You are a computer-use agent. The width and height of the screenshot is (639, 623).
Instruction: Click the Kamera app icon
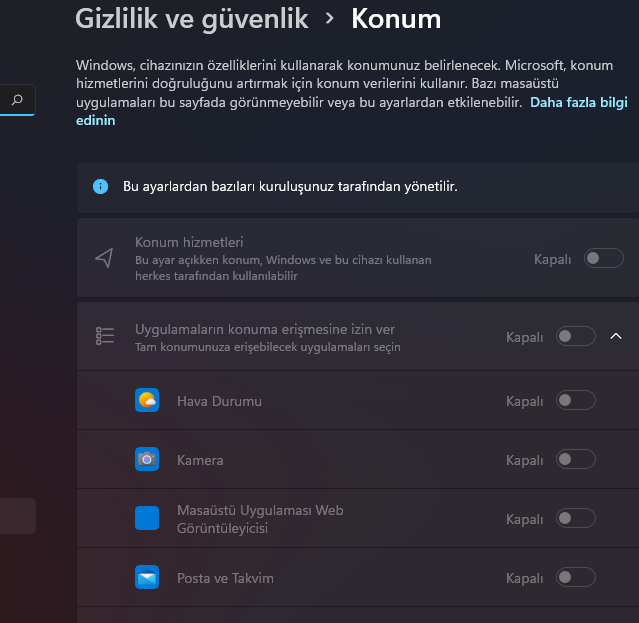(147, 459)
